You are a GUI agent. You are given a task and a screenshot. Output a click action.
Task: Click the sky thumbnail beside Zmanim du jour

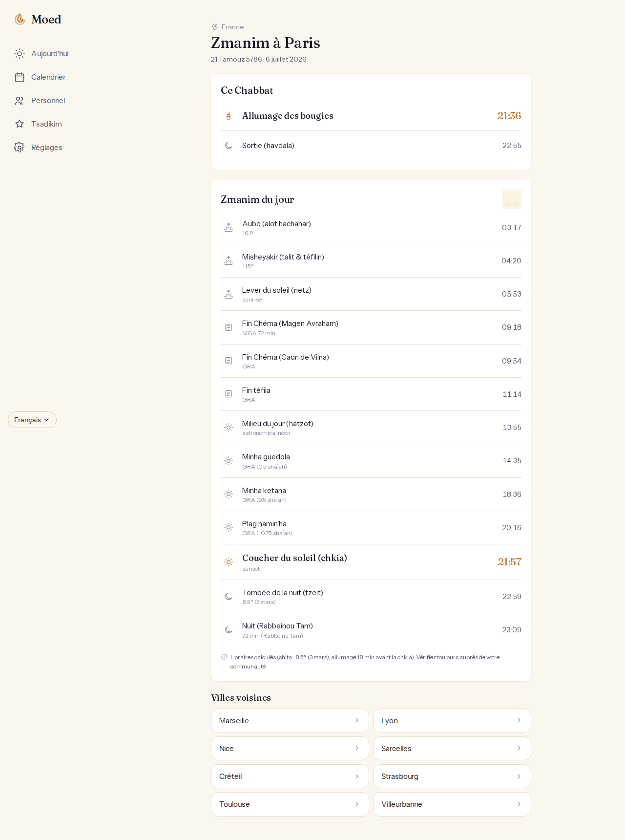(512, 199)
